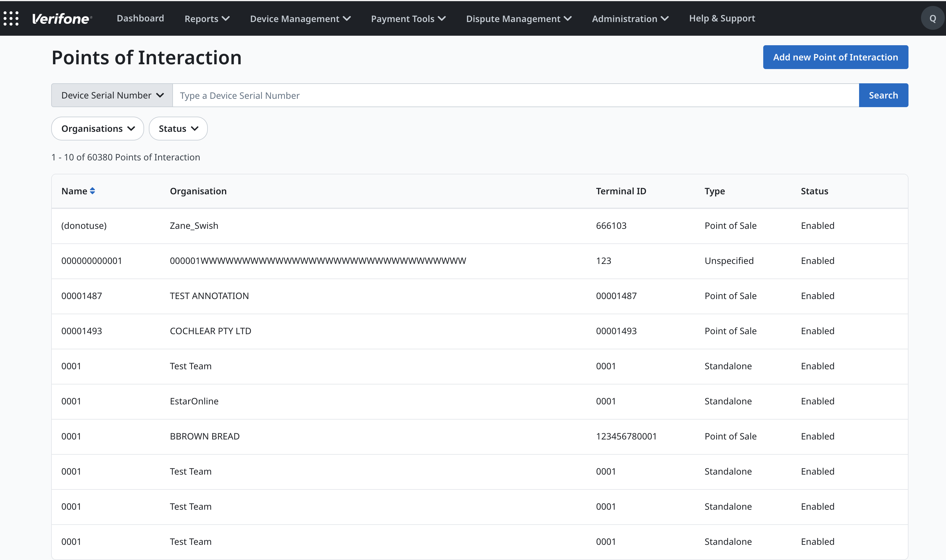Click the Terminal ID column header

point(621,191)
